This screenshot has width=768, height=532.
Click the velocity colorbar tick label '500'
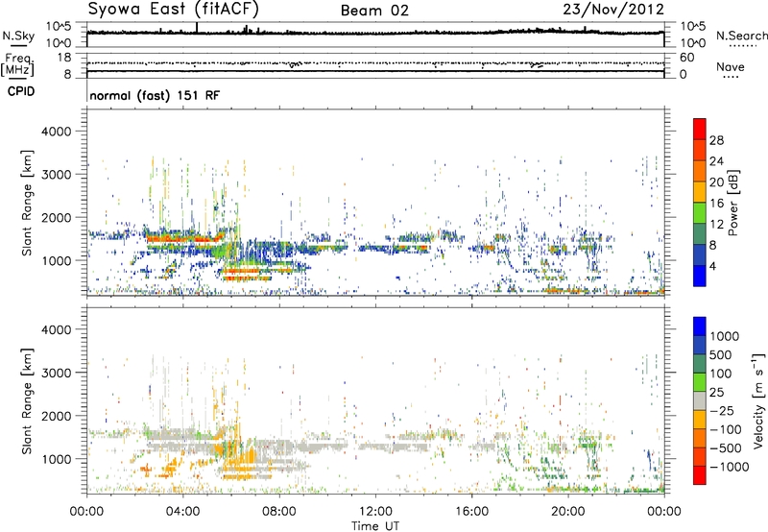click(721, 354)
